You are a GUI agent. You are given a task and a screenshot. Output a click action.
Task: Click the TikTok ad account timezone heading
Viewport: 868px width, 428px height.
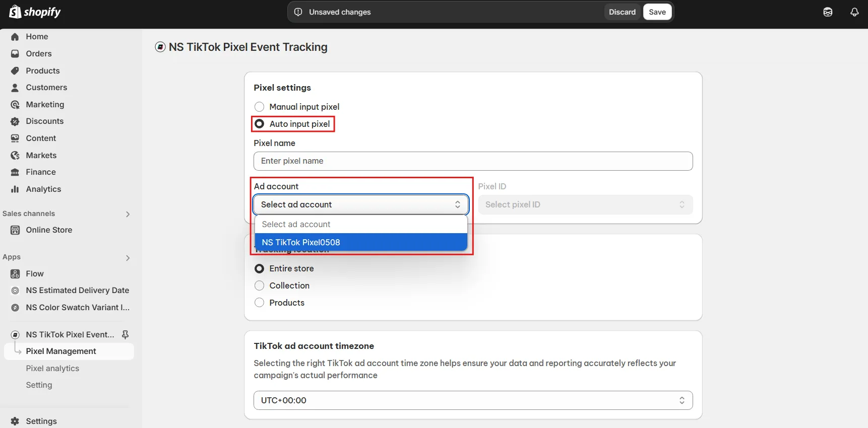(314, 346)
